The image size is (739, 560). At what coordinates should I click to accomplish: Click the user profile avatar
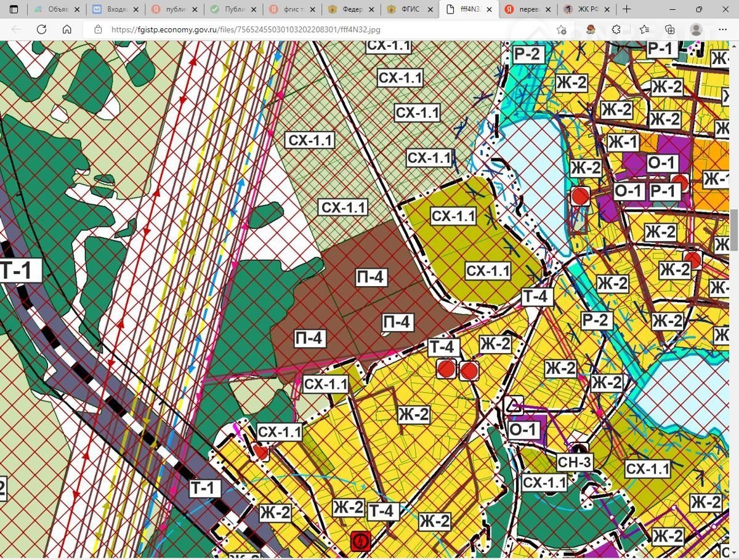pyautogui.click(x=696, y=30)
